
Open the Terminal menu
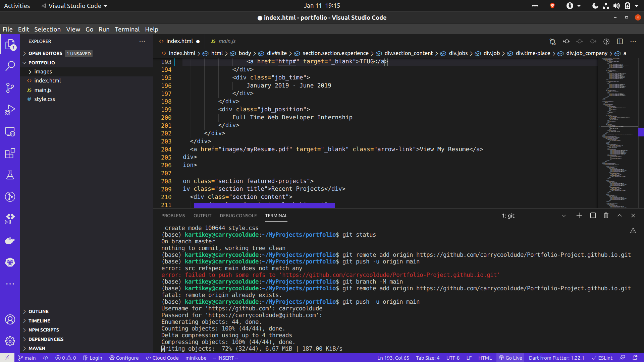[x=127, y=29]
